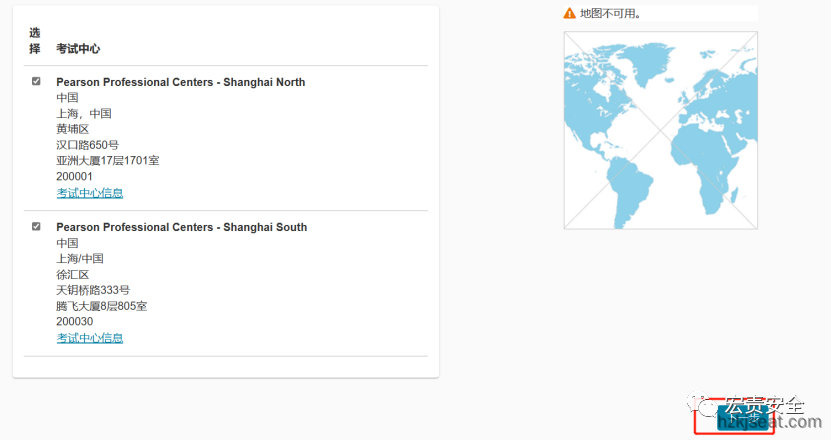Click the 200030 postal code text
This screenshot has width=831, height=441.
pyautogui.click(x=74, y=321)
